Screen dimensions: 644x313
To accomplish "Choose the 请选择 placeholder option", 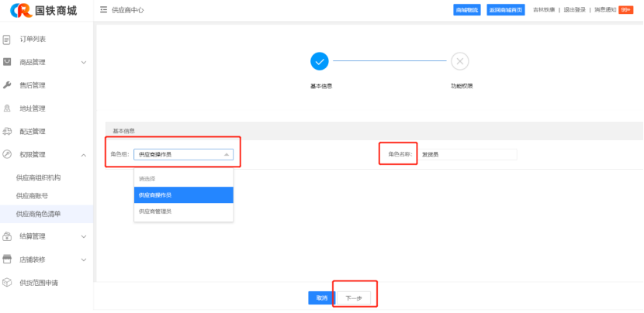I will [147, 179].
